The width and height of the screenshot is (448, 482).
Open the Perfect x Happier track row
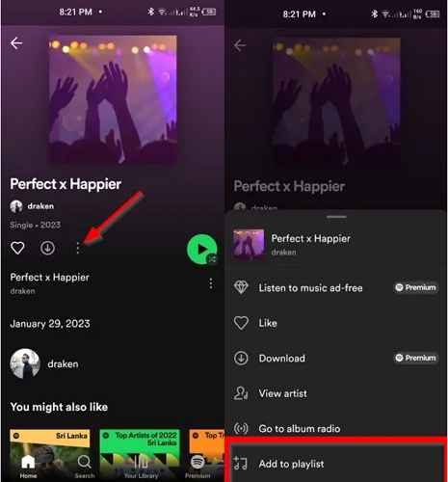click(113, 283)
